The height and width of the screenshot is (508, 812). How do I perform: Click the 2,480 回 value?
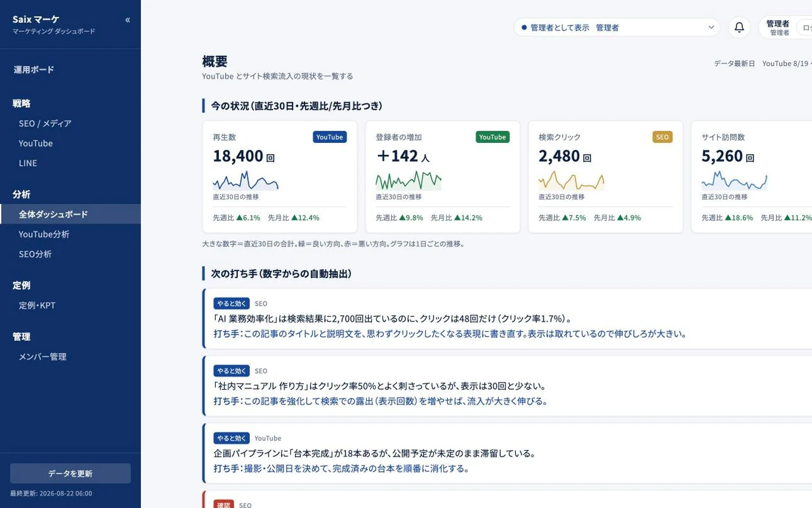pyautogui.click(x=565, y=156)
